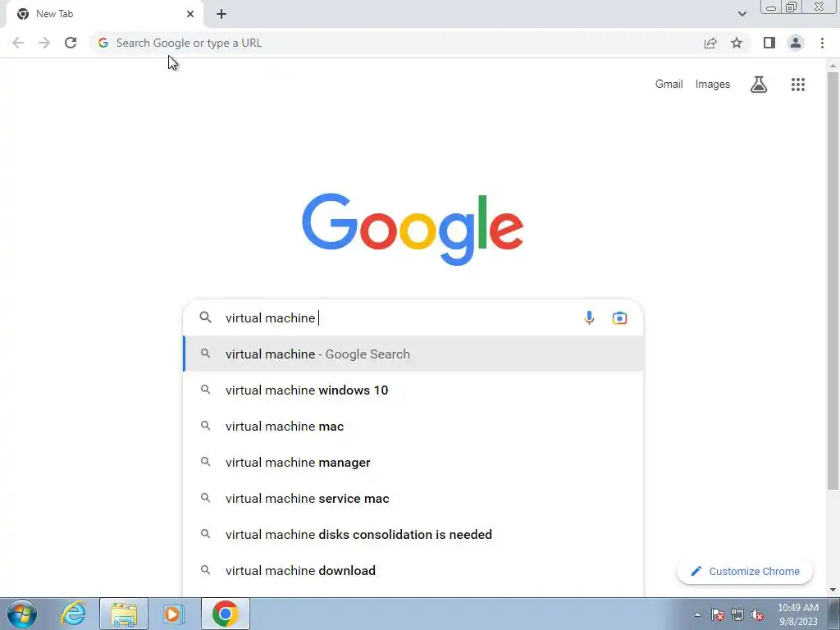Open Internet Explorer from the taskbar

pos(73,614)
